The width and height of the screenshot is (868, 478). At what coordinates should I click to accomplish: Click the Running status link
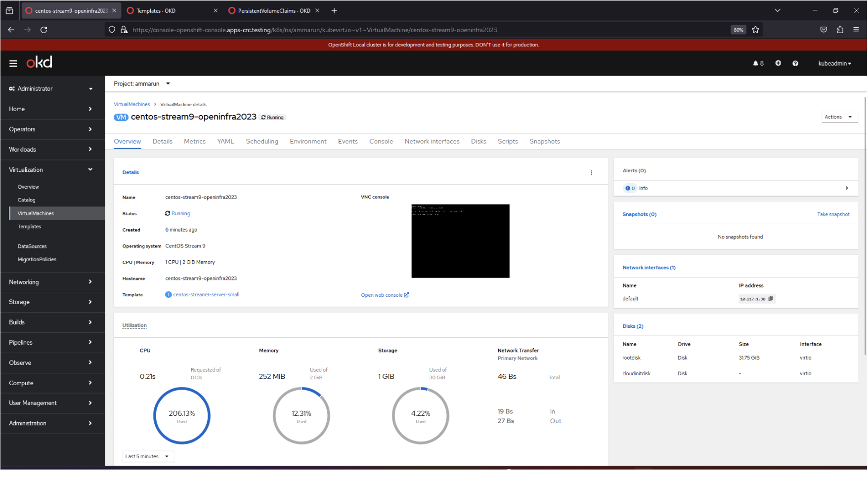[181, 214]
